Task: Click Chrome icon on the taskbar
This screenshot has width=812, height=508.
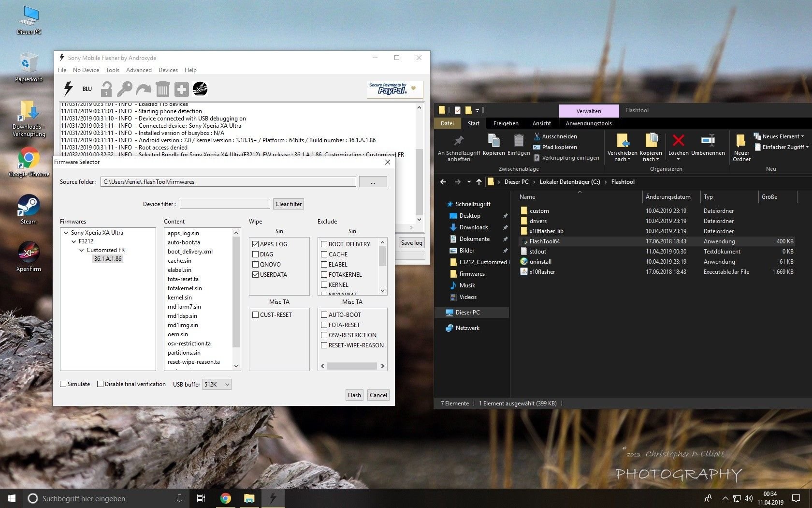Action: (x=225, y=498)
